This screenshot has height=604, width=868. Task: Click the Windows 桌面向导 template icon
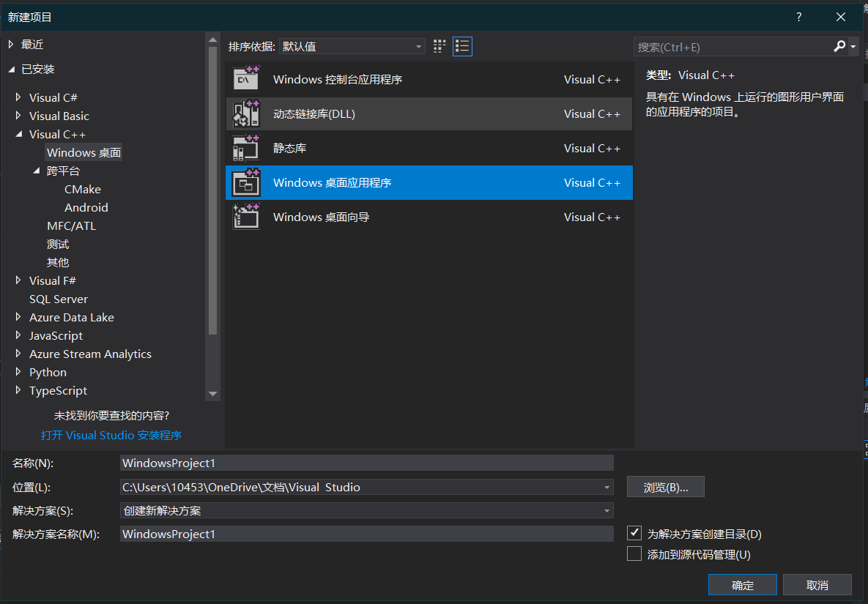pyautogui.click(x=246, y=217)
